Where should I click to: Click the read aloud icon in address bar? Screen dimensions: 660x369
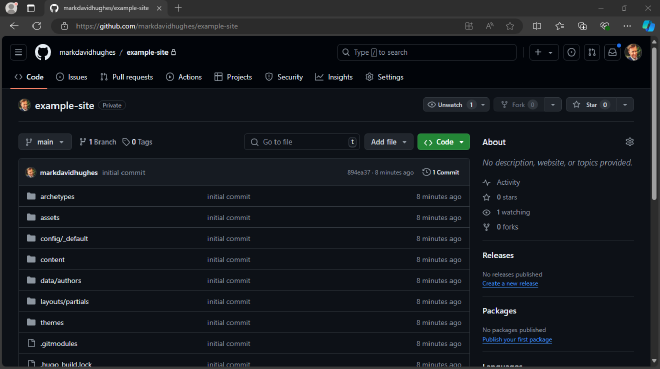[489, 26]
